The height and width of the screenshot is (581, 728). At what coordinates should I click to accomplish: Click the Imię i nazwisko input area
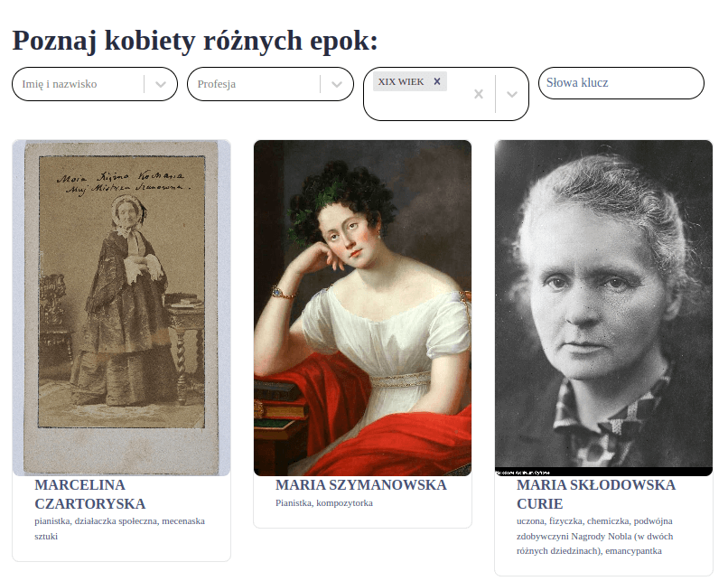pos(79,84)
